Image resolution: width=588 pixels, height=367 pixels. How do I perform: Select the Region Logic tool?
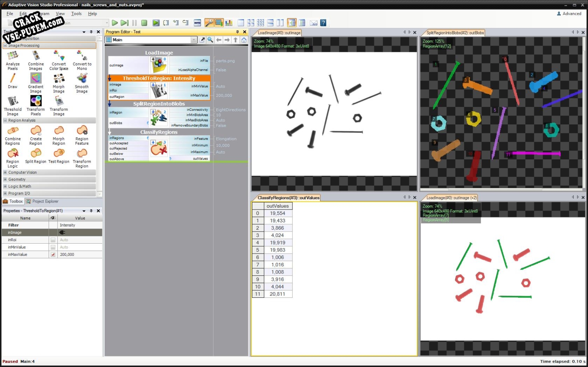click(13, 158)
